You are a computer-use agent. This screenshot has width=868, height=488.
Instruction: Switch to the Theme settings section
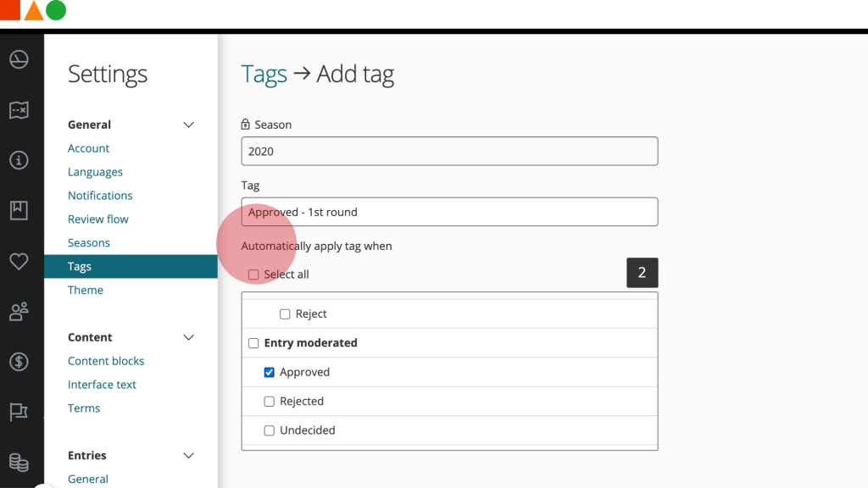click(85, 290)
